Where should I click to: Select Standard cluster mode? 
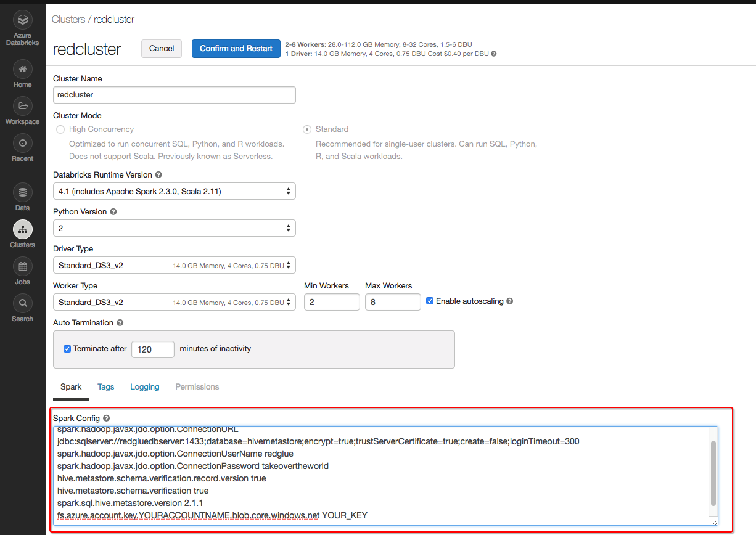click(307, 129)
